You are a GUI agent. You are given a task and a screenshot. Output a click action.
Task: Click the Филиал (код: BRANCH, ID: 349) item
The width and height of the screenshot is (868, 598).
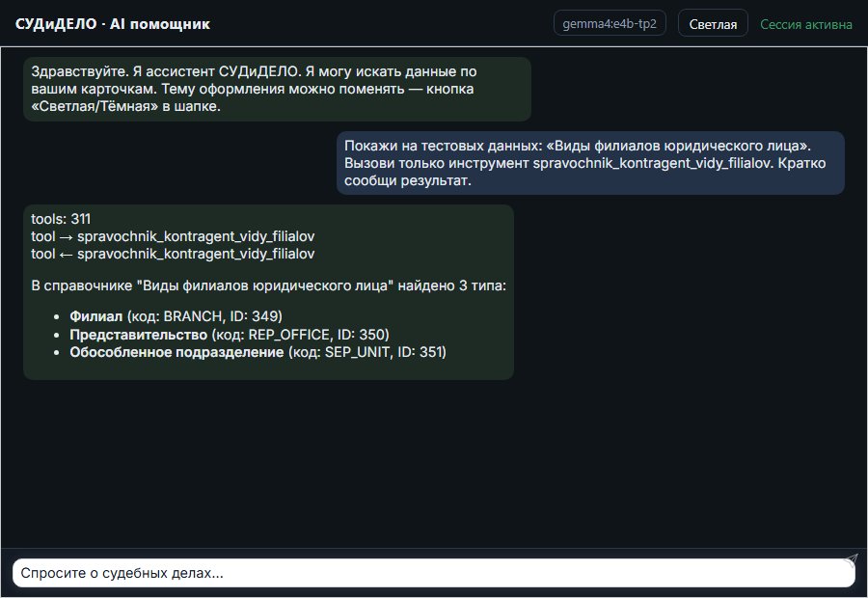pos(176,316)
